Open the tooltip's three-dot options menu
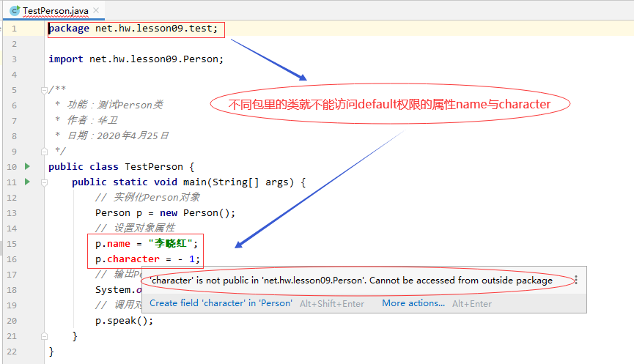634x364 pixels. click(x=576, y=280)
